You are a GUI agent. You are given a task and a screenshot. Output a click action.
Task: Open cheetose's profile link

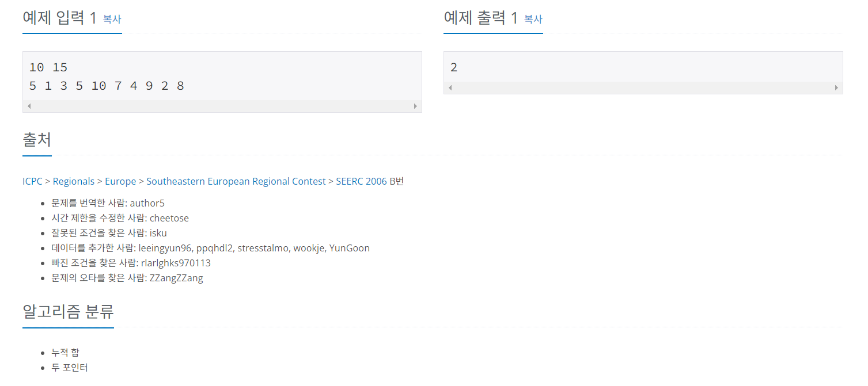click(x=169, y=218)
